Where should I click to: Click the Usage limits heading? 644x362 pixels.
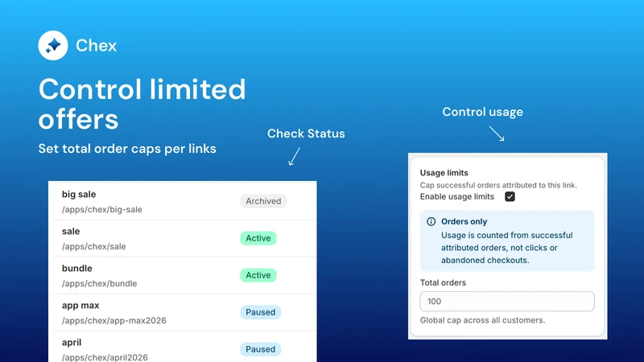tap(444, 173)
